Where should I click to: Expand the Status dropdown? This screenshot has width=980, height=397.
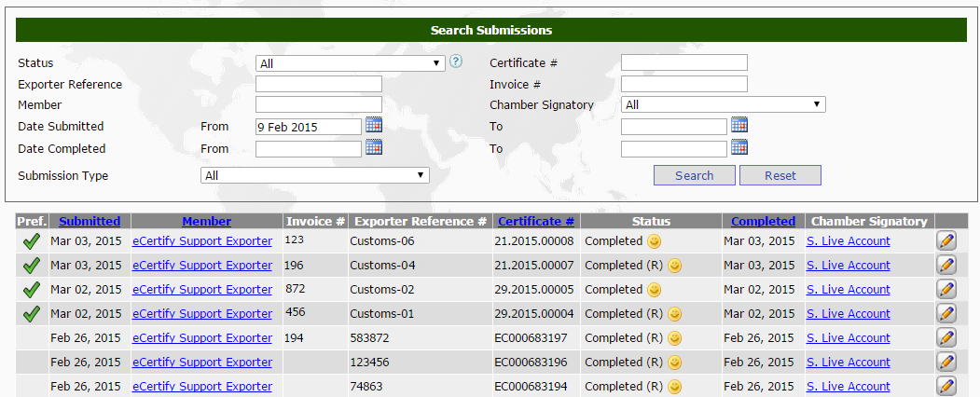pos(351,63)
